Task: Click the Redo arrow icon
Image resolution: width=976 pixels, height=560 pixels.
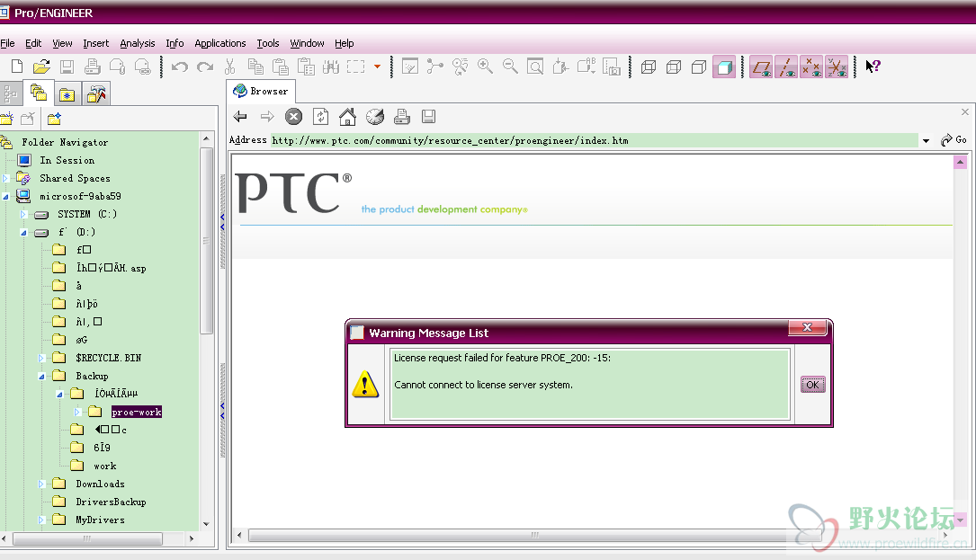Action: (205, 67)
